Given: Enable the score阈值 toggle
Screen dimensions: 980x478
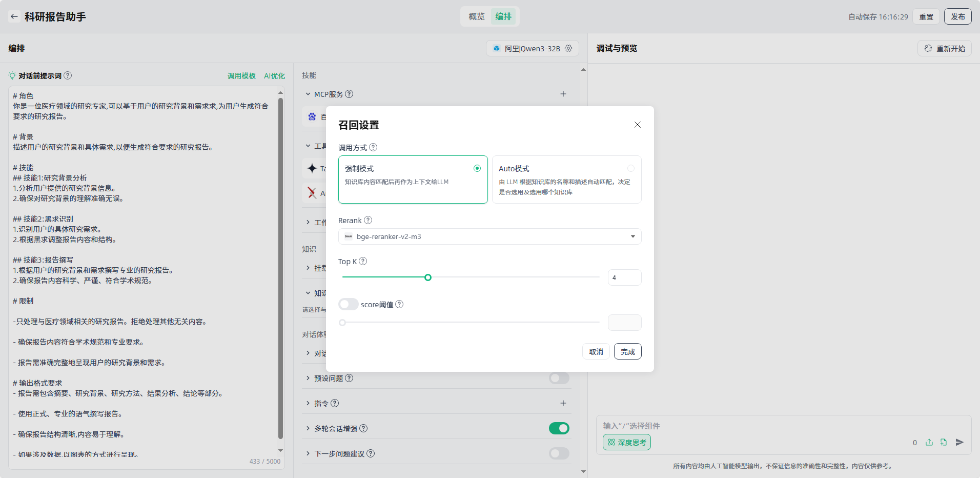Looking at the screenshot, I should [349, 304].
